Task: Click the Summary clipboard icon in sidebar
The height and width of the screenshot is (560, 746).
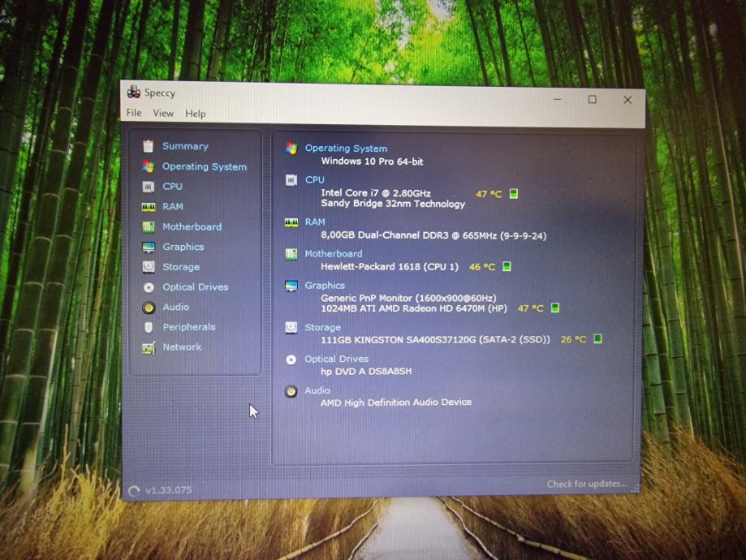Action: (148, 146)
